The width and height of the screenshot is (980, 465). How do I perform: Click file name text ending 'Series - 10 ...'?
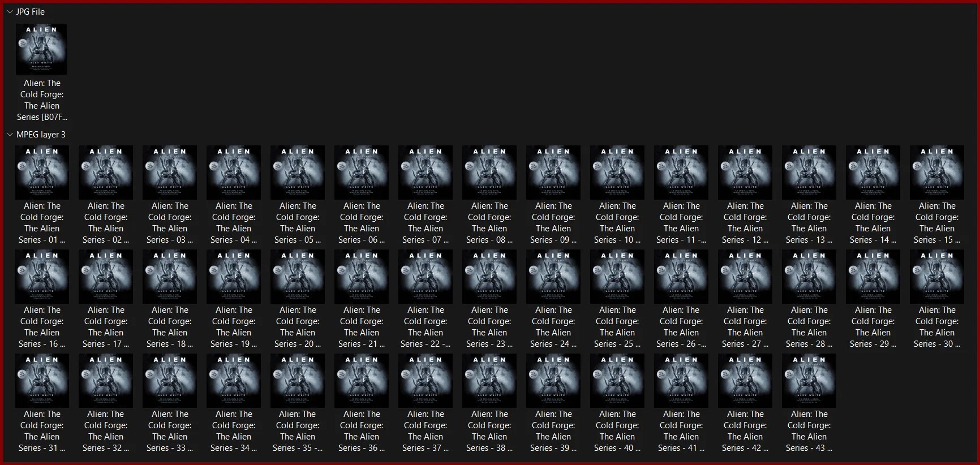pos(617,223)
